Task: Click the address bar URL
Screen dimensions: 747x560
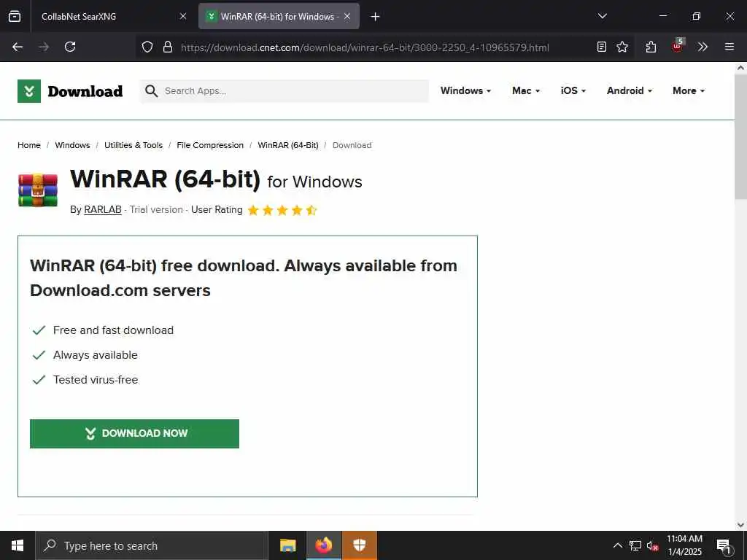Action: point(365,47)
